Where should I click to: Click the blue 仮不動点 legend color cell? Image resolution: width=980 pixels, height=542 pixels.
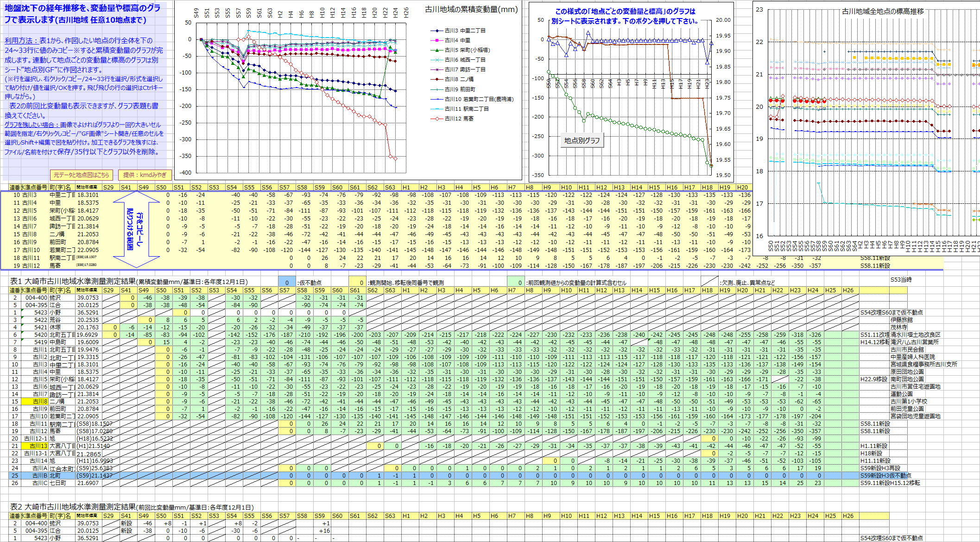coord(287,282)
